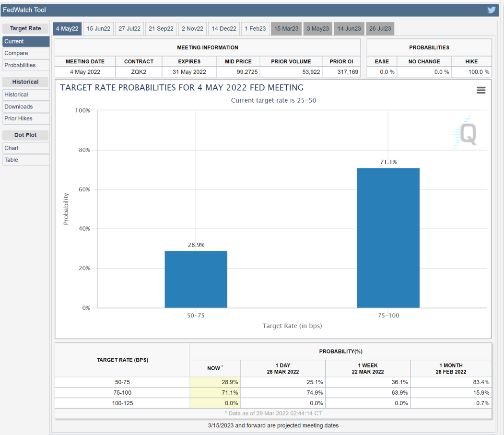Select the projected 14 Jun23 tab
Viewport: 504px width, 435px height.
pyautogui.click(x=349, y=29)
